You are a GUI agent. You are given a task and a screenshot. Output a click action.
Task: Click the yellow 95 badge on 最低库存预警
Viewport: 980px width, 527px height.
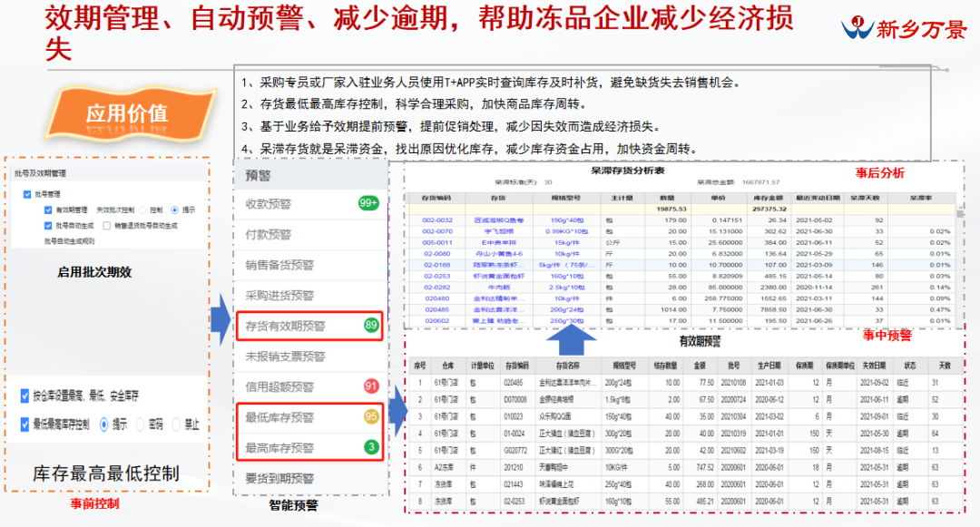pos(370,417)
